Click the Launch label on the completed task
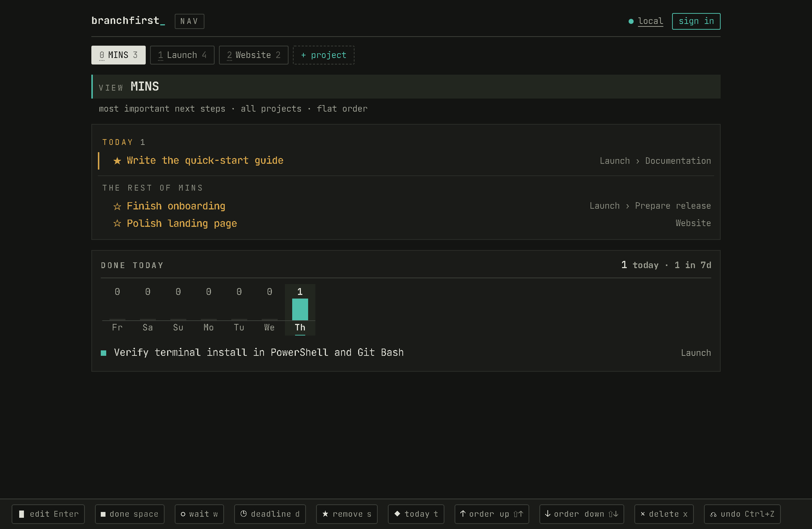812x529 pixels. tap(696, 353)
